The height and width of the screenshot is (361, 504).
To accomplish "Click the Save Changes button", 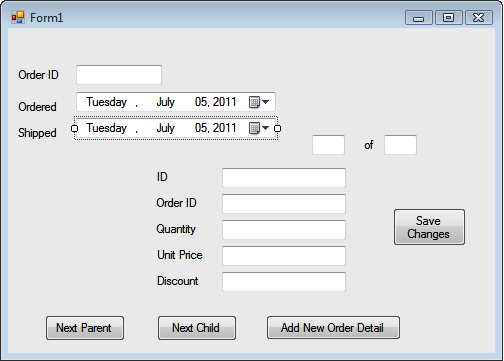I will tap(429, 227).
